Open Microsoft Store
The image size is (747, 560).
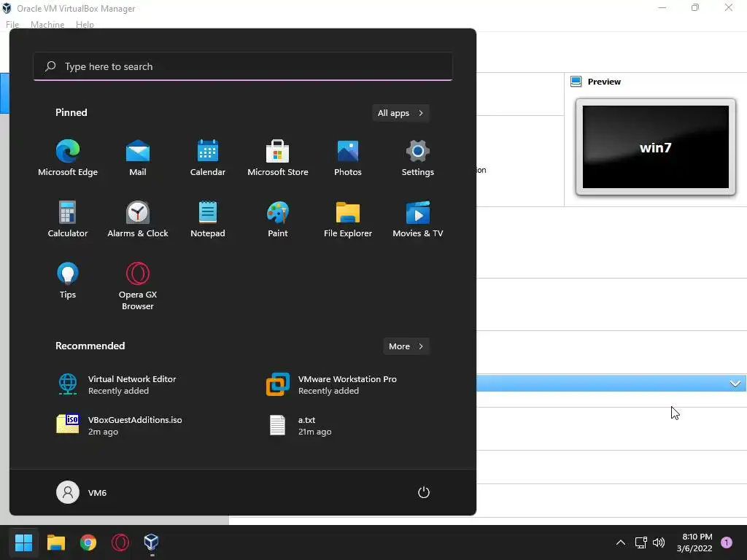(278, 158)
